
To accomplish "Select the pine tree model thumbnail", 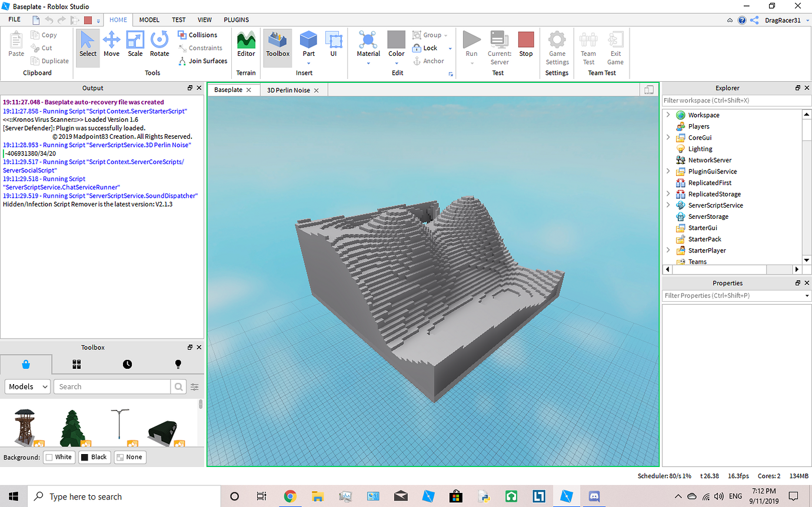I will point(73,427).
